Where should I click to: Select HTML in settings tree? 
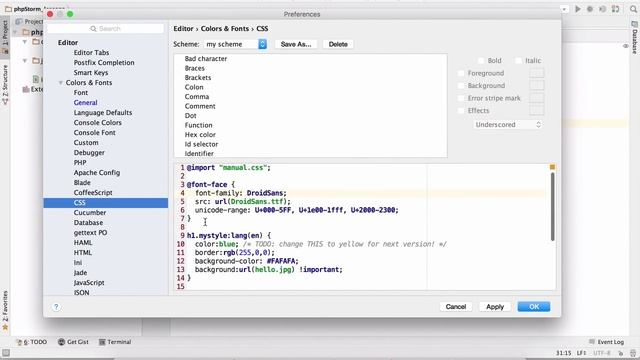point(82,253)
